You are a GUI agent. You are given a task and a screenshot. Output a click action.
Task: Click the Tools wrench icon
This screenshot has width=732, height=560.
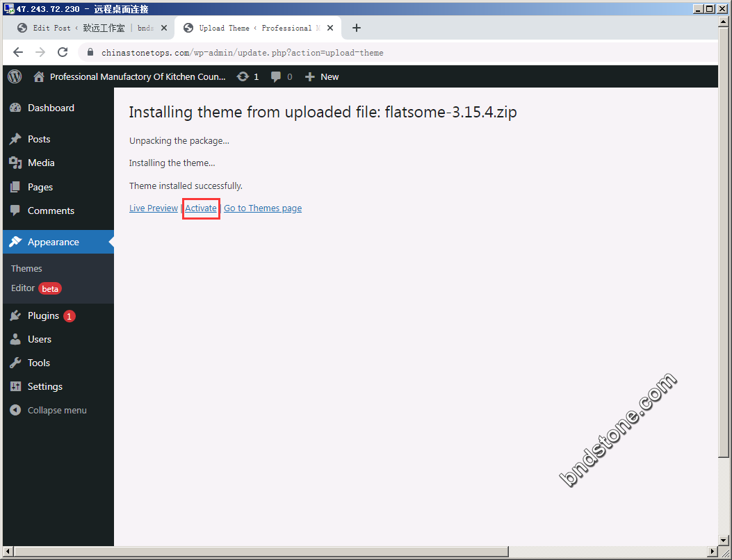[x=15, y=363]
